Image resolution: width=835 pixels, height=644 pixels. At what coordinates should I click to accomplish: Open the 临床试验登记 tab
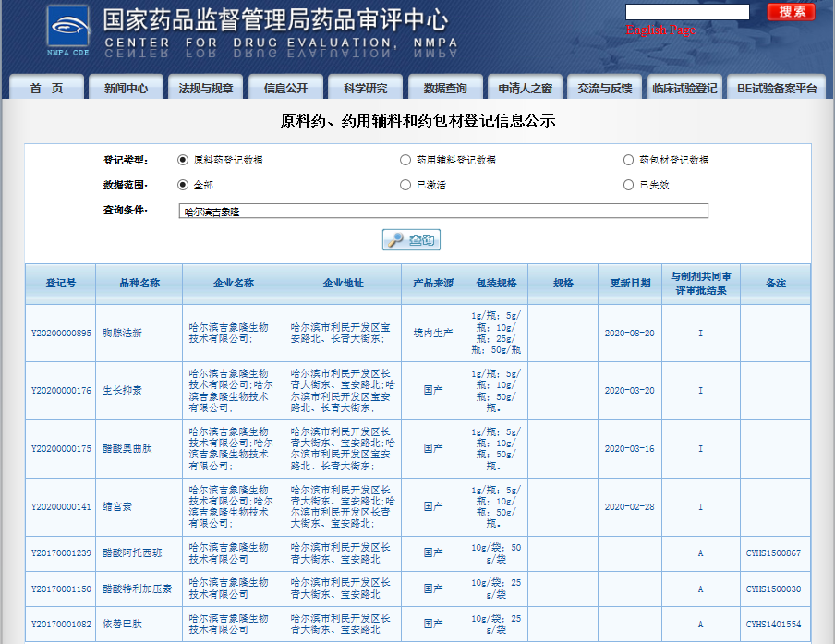pos(684,89)
